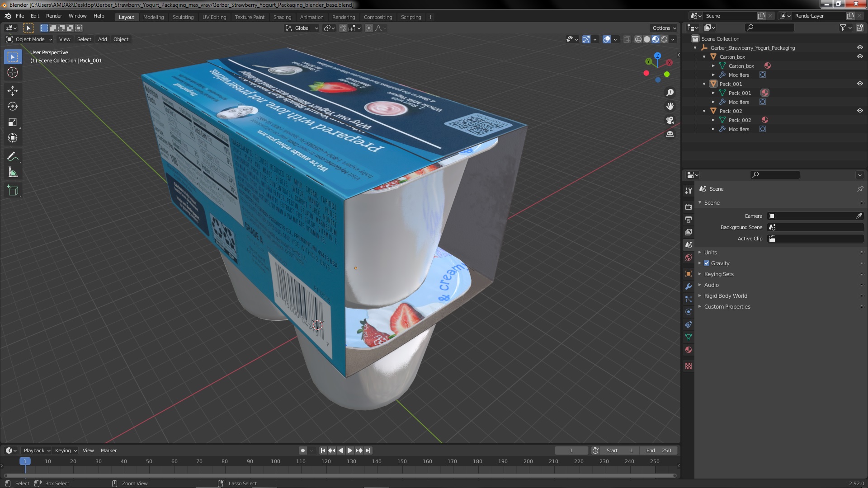This screenshot has height=488, width=868.
Task: Open the Modifier properties tab
Action: [x=689, y=286]
